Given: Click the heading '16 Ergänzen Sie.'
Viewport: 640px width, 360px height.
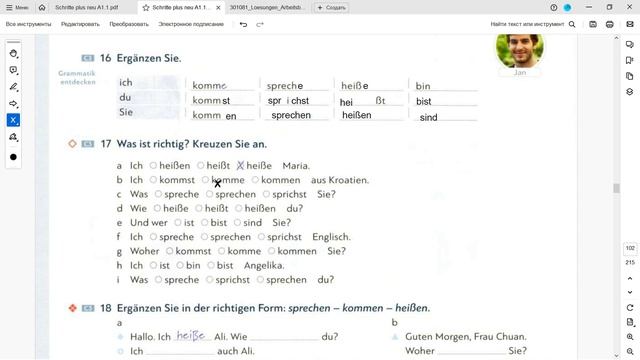Looking at the screenshot, I should pyautogui.click(x=141, y=58).
